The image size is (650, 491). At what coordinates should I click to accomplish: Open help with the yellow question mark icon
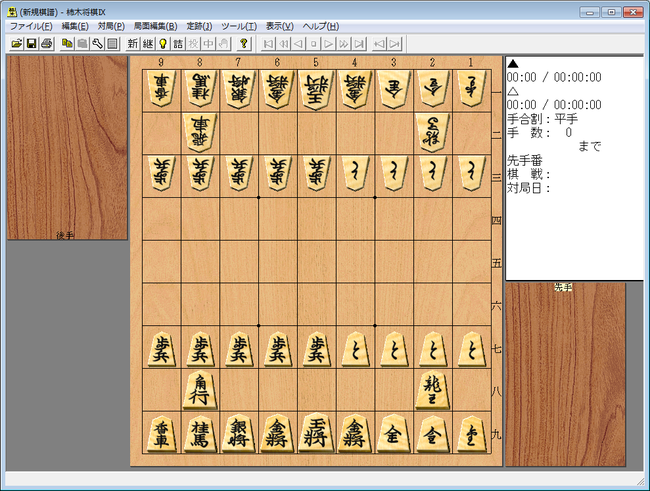[x=244, y=44]
